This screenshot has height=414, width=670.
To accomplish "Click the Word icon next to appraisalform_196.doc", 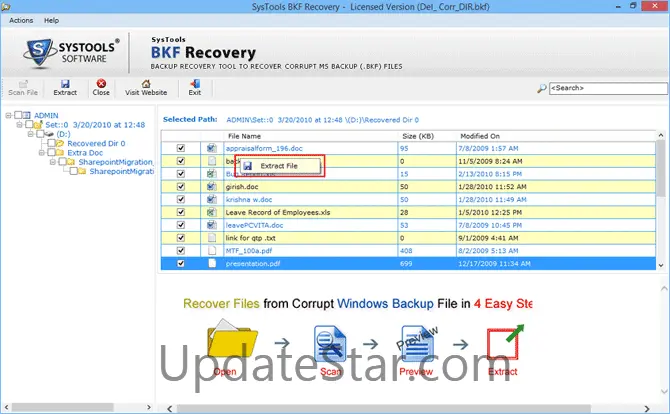I will tap(212, 148).
